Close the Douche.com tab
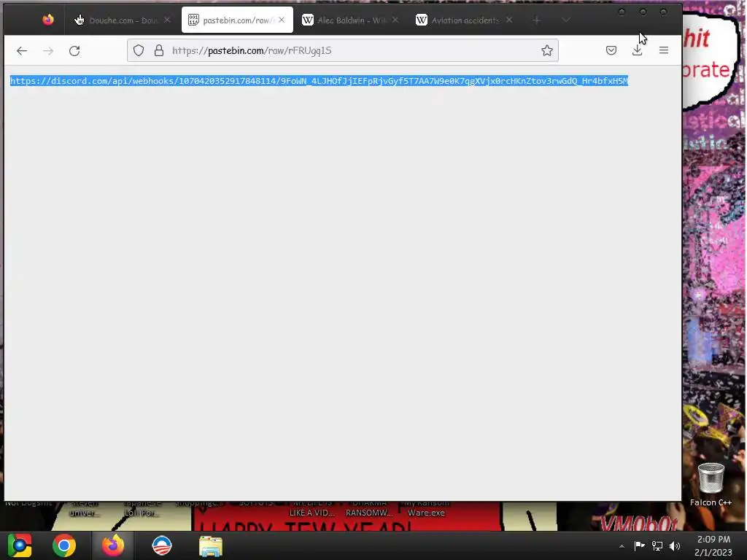The image size is (747, 560). pos(167,20)
